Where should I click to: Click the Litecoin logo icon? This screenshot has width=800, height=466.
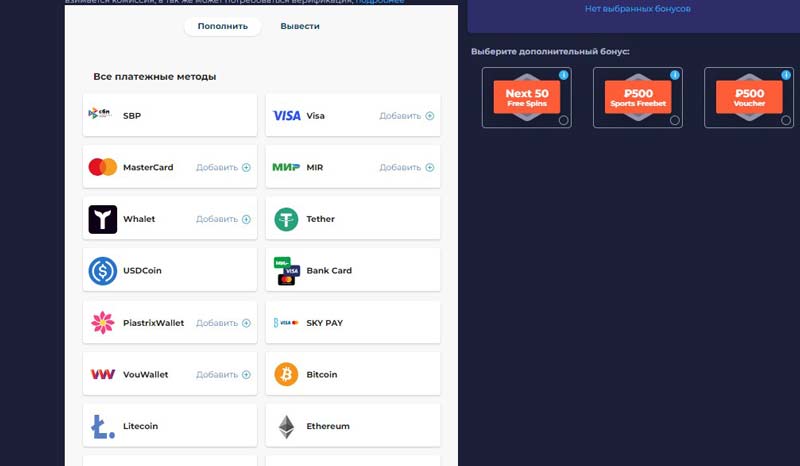click(x=103, y=426)
